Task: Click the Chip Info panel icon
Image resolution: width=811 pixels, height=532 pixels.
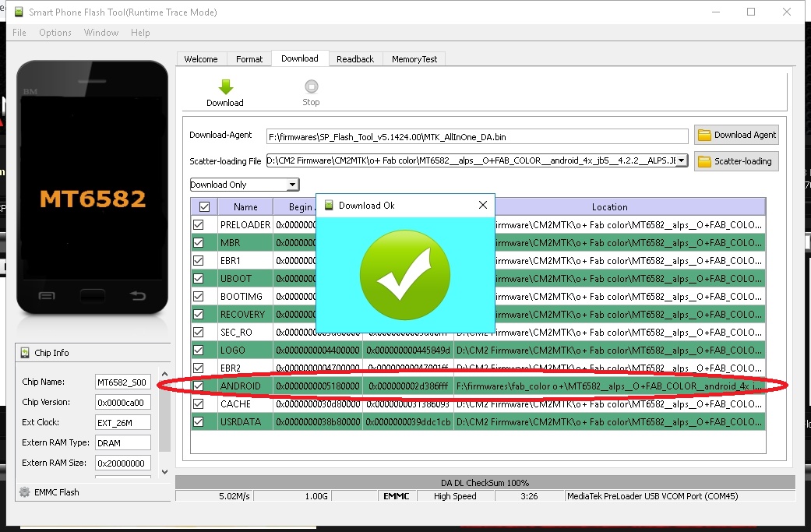Action: tap(25, 353)
